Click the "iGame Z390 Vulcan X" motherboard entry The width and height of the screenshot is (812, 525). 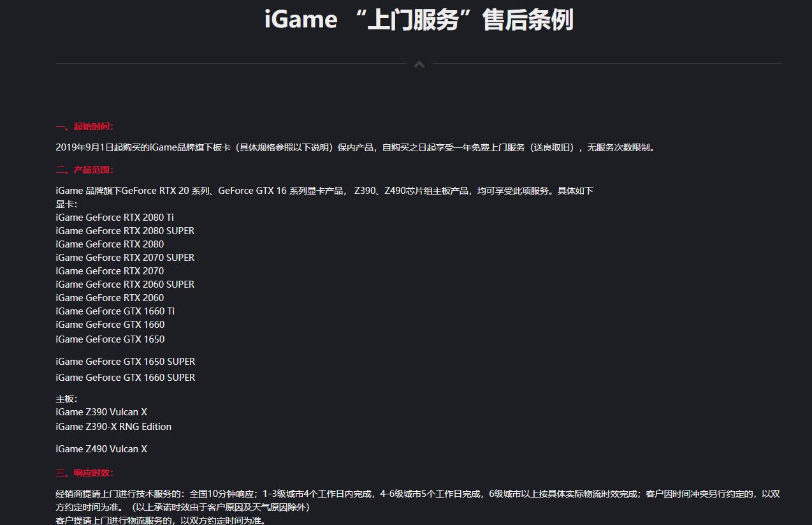tap(101, 411)
